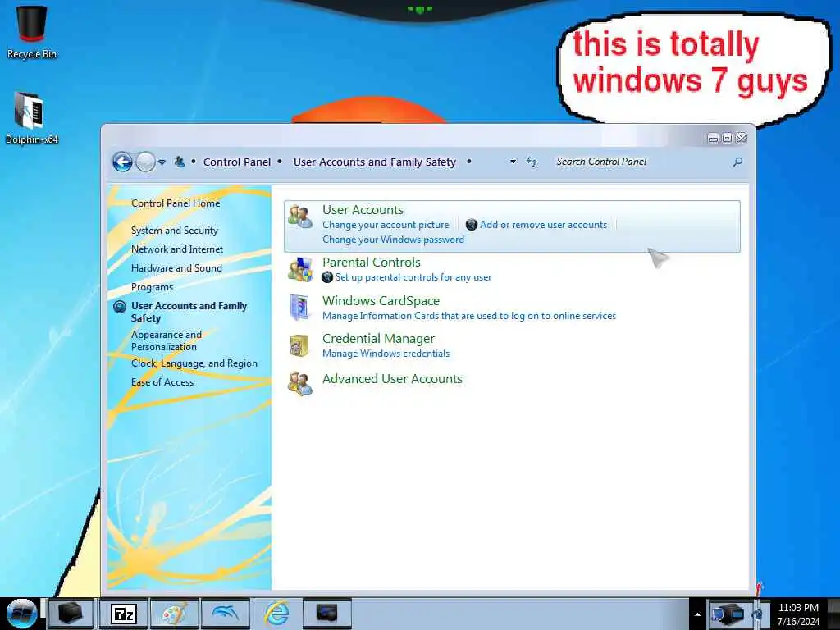Viewport: 840px width, 630px height.
Task: Click the User Accounts icon
Action: (300, 217)
